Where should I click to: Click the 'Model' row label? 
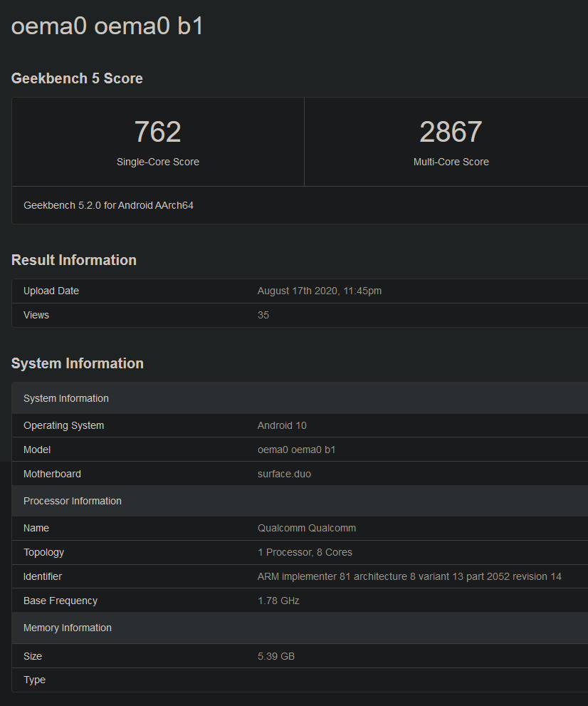pyautogui.click(x=37, y=450)
